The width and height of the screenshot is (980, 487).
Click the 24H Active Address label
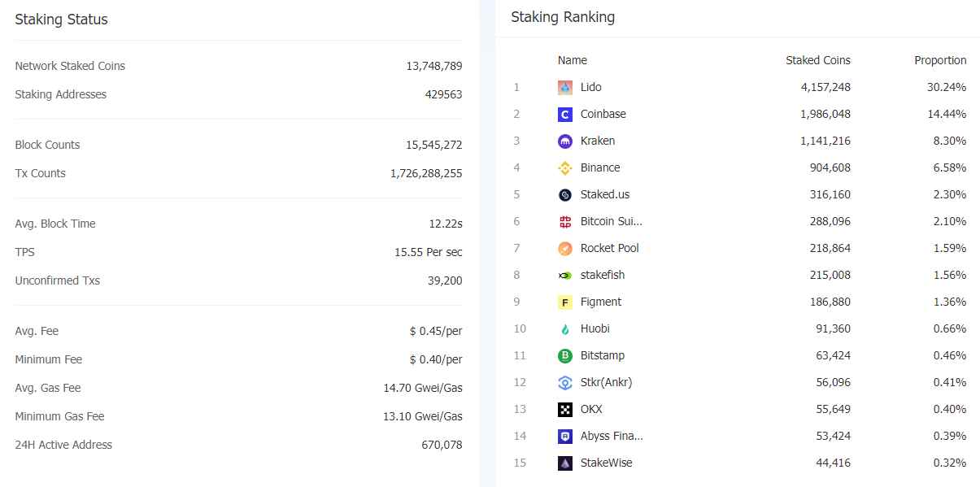(x=63, y=445)
